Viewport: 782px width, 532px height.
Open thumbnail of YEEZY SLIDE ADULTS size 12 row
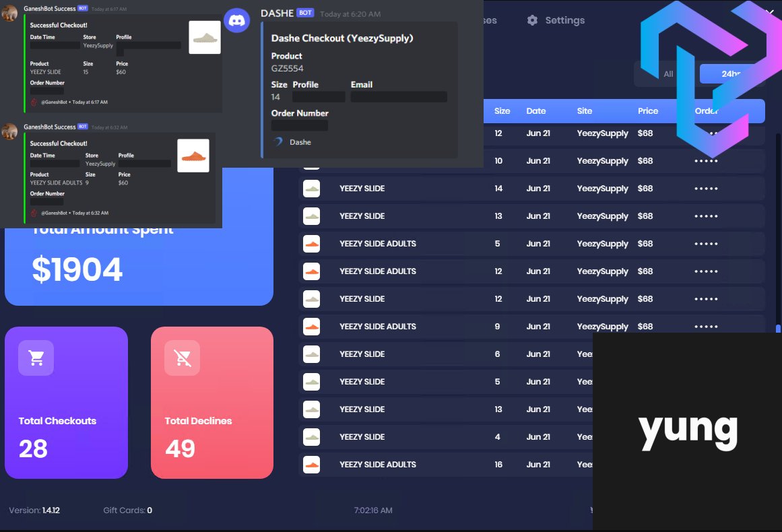(312, 271)
